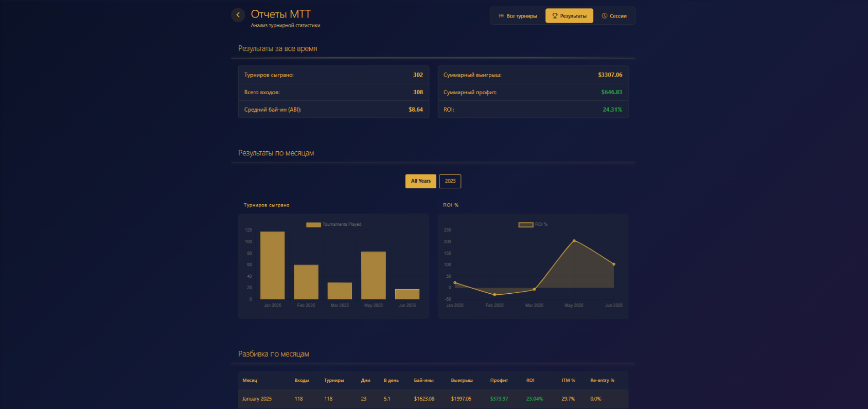Click the Всего входов 308 value

(418, 93)
